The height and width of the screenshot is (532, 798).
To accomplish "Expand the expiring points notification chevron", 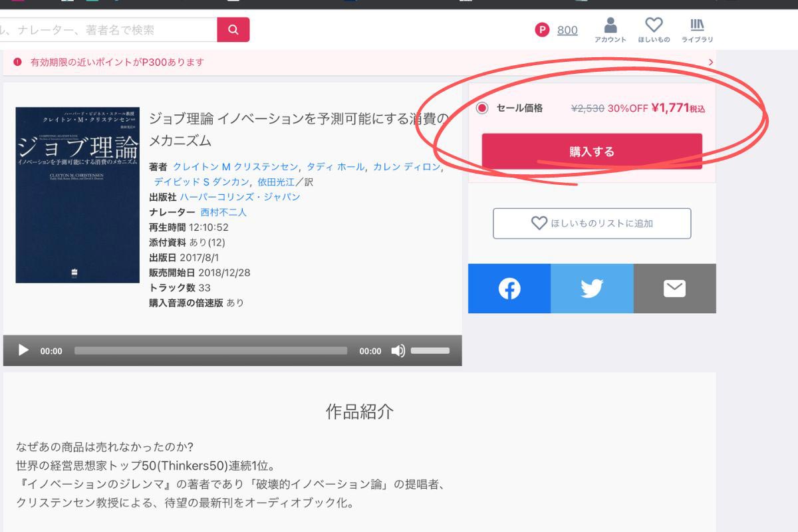I will coord(710,61).
